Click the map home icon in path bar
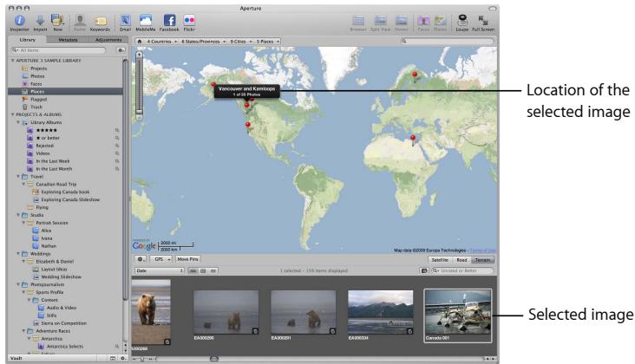Screen dimensions: 635x364 (140, 42)
